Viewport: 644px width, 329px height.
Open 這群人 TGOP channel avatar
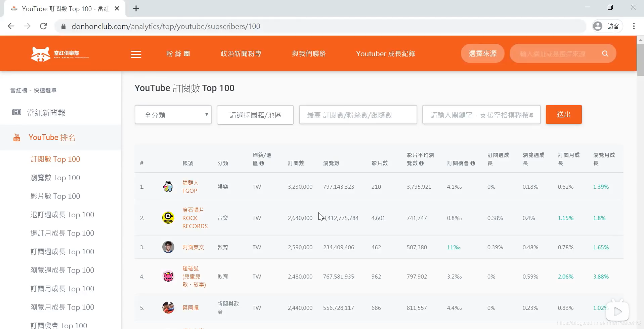[168, 186]
